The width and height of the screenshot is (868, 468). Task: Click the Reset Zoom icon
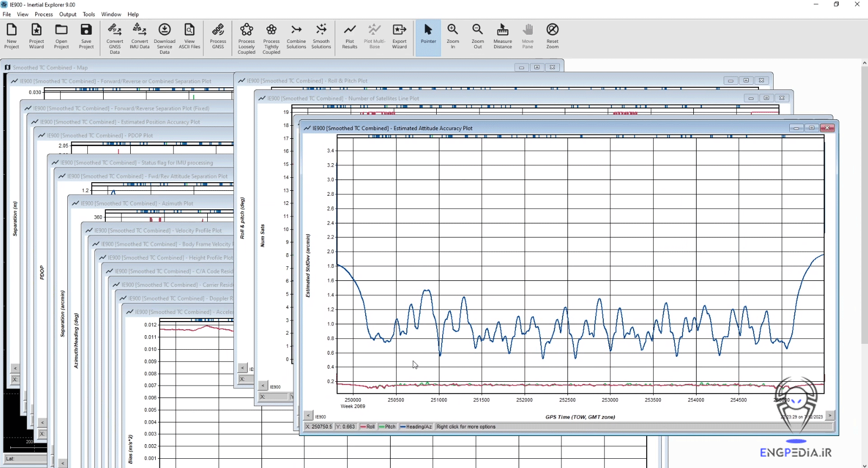[552, 36]
